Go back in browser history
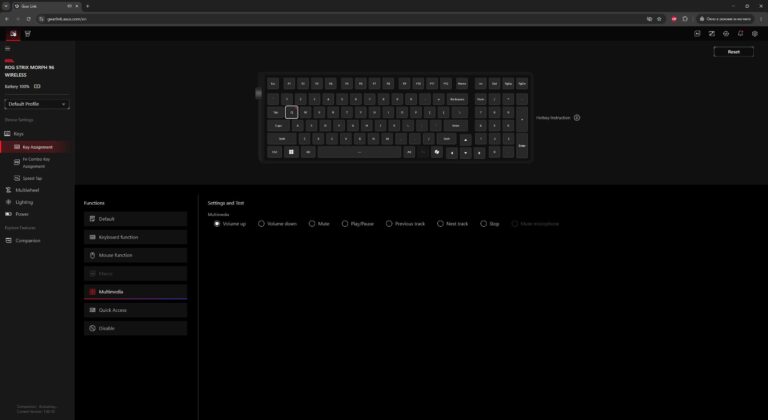The image size is (768, 420). [x=7, y=19]
